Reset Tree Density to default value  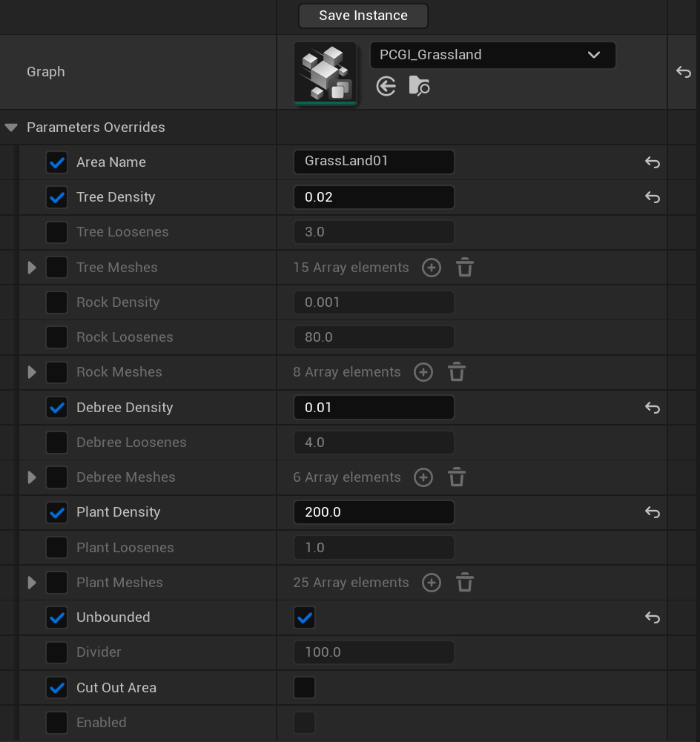pyautogui.click(x=653, y=197)
